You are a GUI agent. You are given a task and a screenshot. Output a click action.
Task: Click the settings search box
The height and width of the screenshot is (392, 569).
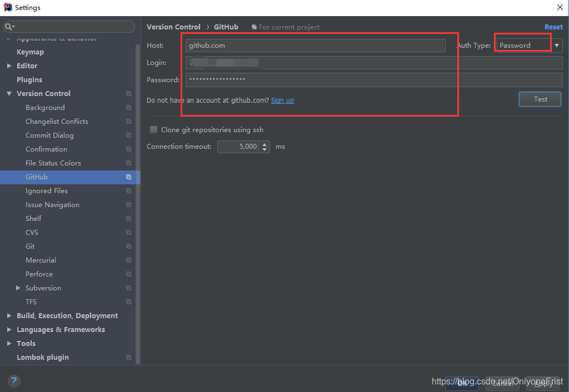pos(69,27)
